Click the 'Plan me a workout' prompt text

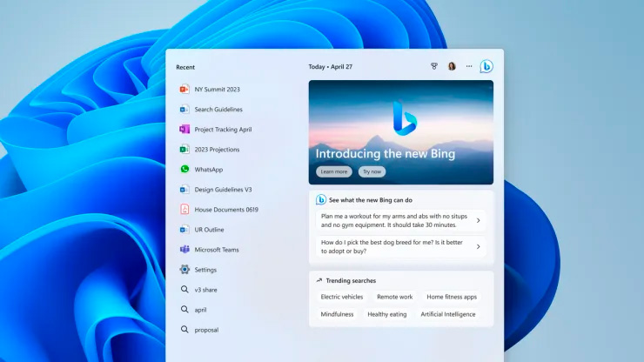[394, 221]
